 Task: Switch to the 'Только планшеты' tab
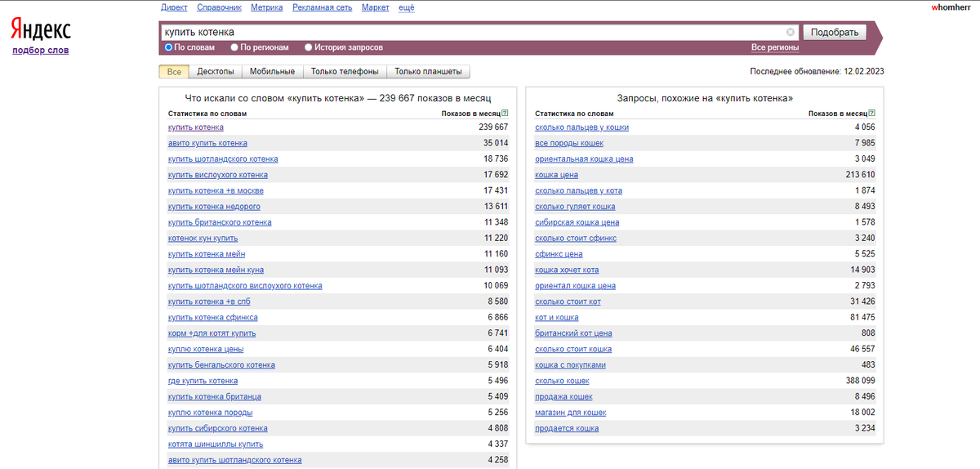pyautogui.click(x=429, y=72)
